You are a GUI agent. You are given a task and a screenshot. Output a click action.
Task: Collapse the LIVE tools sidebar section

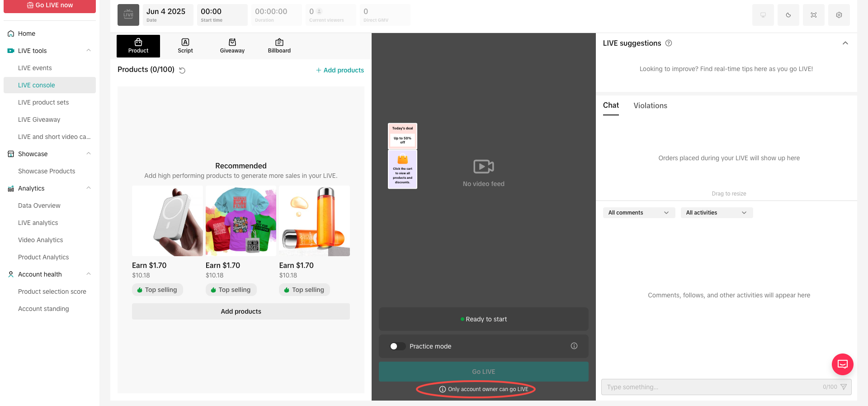[x=89, y=51]
